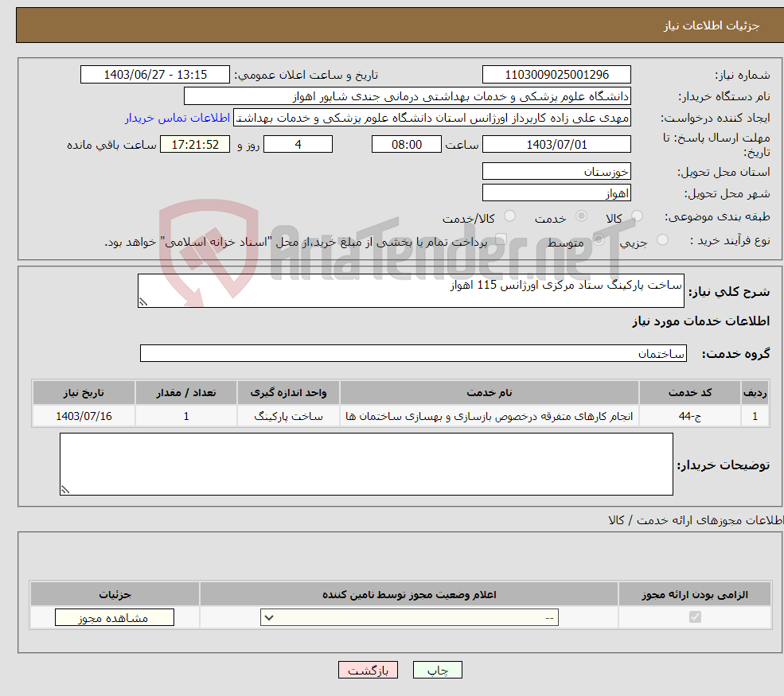The image size is (784, 696).
Task: Select the جزیی purchase type radio
Action: point(662,240)
